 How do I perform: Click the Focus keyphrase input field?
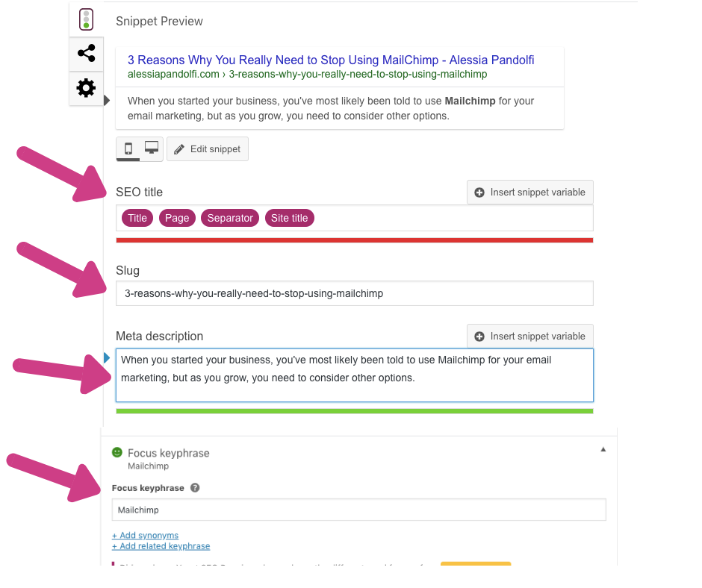coord(358,510)
